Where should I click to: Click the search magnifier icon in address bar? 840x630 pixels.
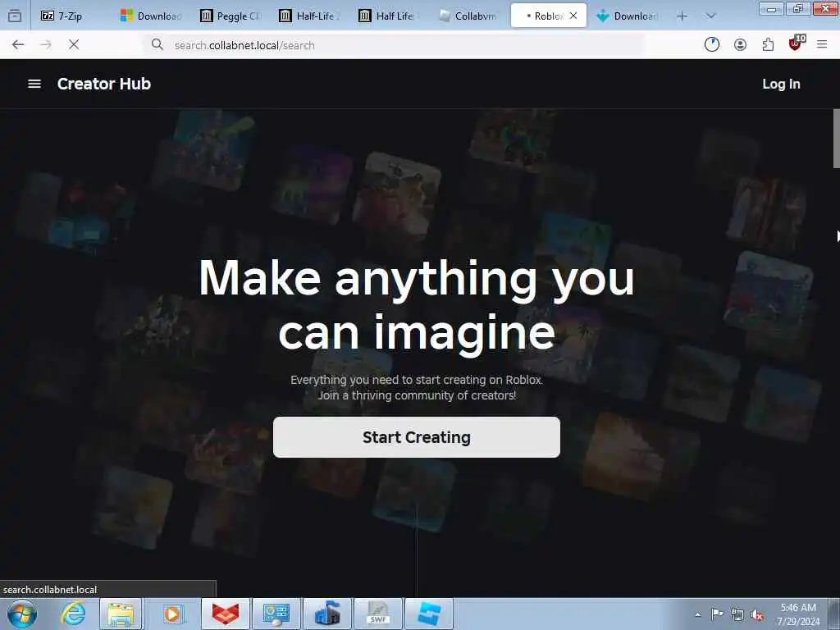[x=157, y=45]
